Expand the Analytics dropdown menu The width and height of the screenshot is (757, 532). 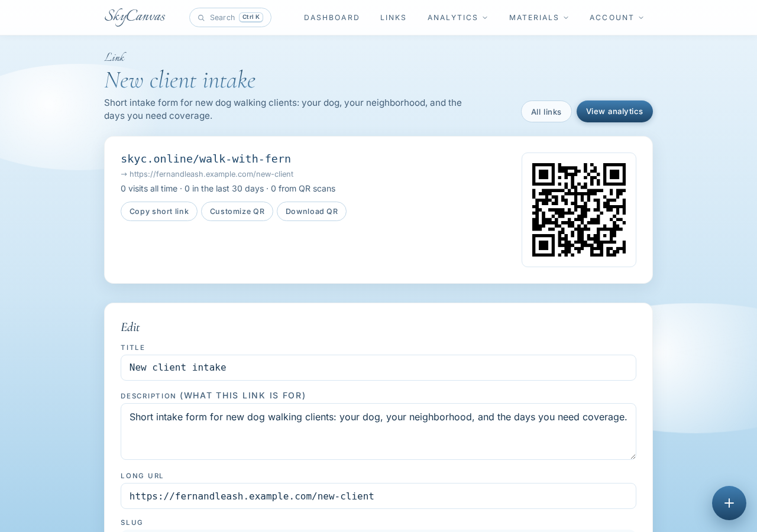[458, 18]
